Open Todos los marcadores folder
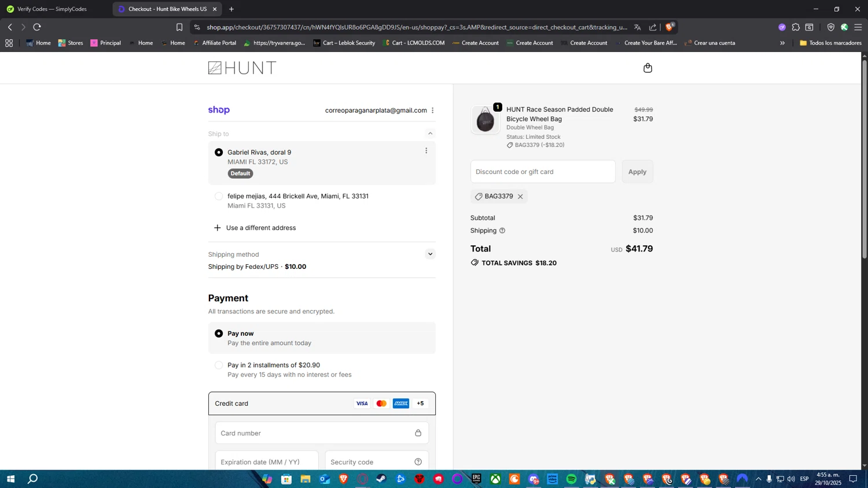Viewport: 868px width, 488px height. [x=830, y=43]
